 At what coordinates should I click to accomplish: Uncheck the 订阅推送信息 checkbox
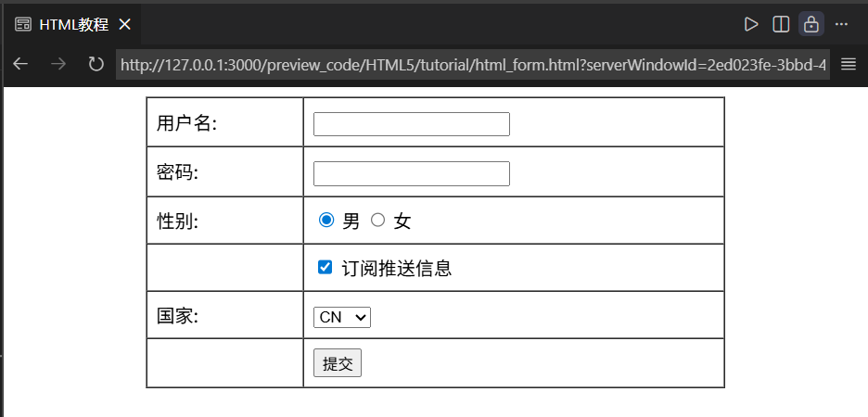pyautogui.click(x=325, y=268)
